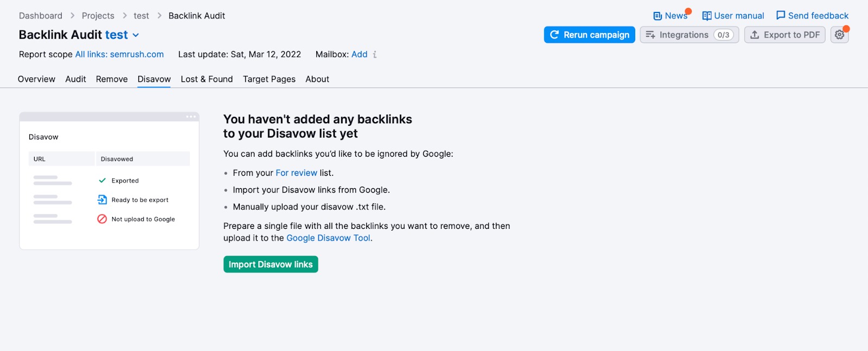Open the Integrations 0/3 menu
This screenshot has height=351, width=868.
[689, 35]
